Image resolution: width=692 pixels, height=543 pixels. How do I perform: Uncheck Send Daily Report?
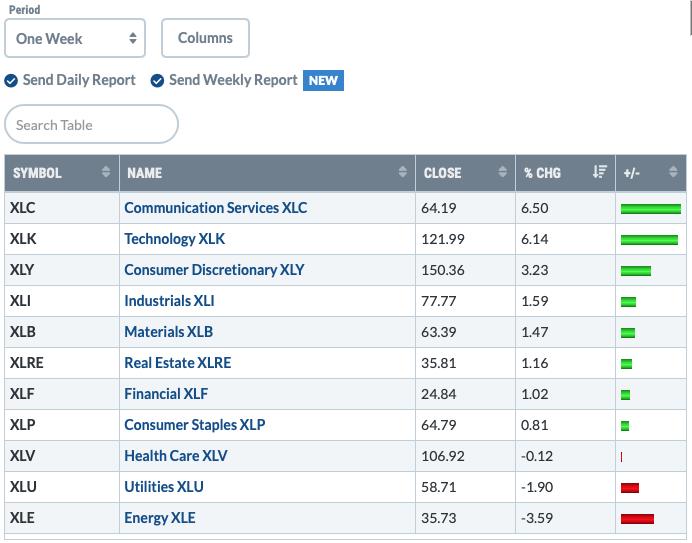(x=11, y=81)
